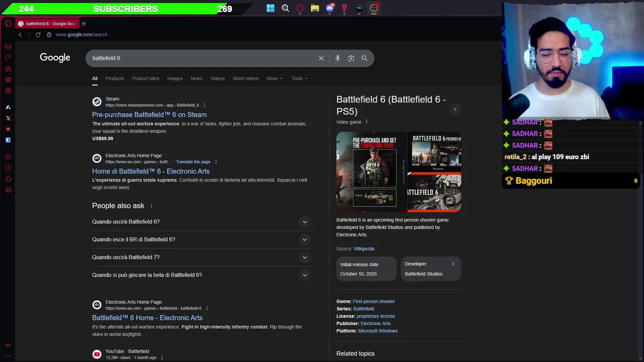Open the Battlefield series link
The image size is (644, 362).
click(x=363, y=309)
